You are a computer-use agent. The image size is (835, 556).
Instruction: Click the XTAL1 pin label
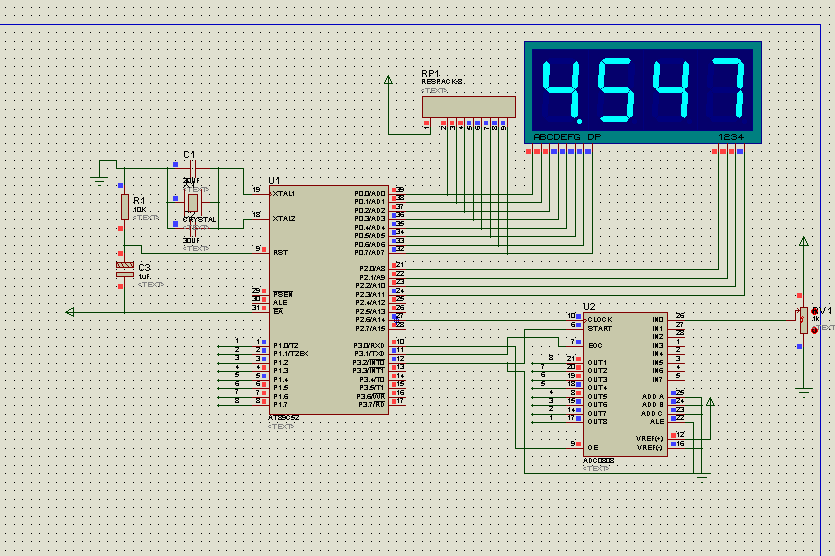(283, 193)
